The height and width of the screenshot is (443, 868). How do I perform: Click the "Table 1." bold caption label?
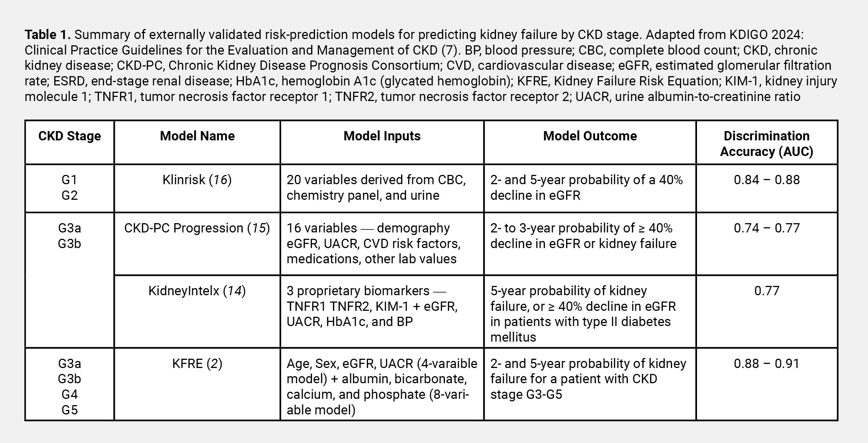click(48, 35)
